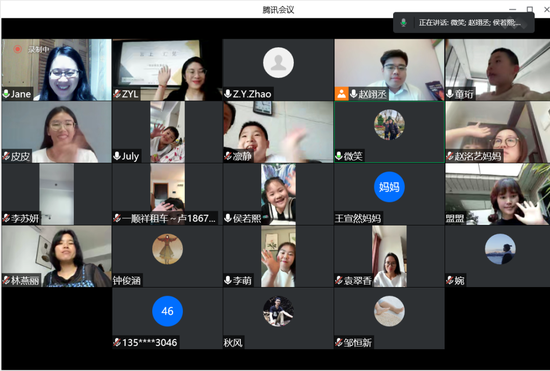Select 李萌's video feed
The height and width of the screenshot is (371, 550).
pyautogui.click(x=279, y=256)
